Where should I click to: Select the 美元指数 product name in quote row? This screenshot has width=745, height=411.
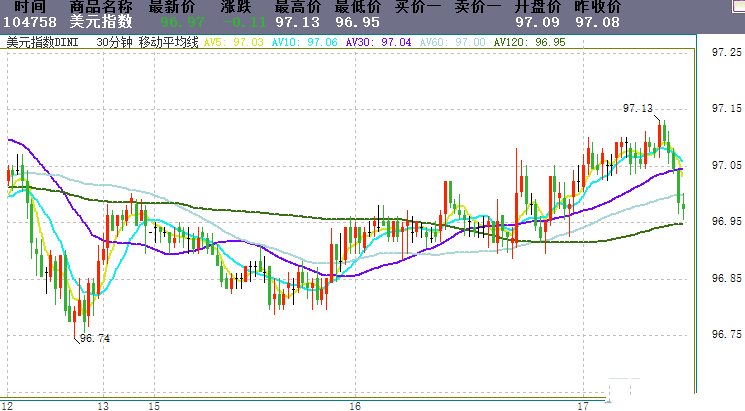click(100, 22)
